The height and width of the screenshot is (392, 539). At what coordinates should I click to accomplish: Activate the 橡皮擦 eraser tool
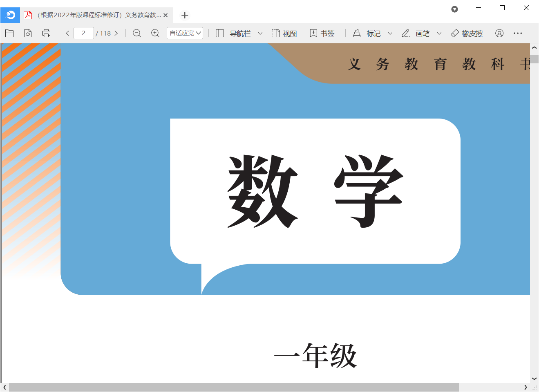(466, 33)
